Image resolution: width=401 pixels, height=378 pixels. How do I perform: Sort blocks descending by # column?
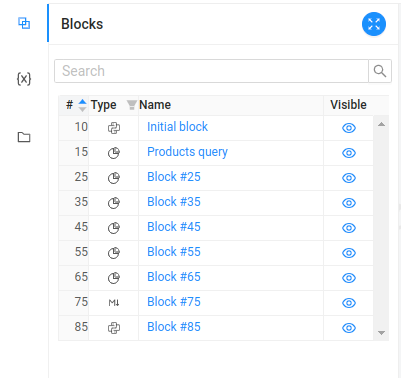click(82, 109)
